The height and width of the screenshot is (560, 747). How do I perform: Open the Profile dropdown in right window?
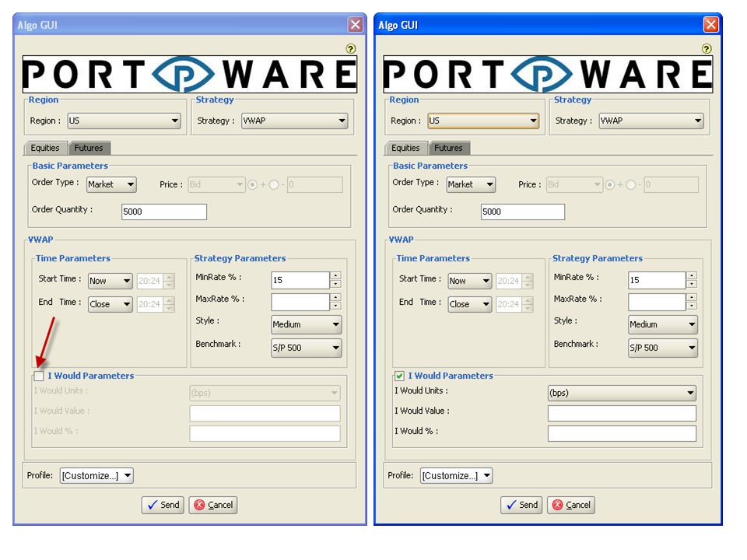[456, 476]
